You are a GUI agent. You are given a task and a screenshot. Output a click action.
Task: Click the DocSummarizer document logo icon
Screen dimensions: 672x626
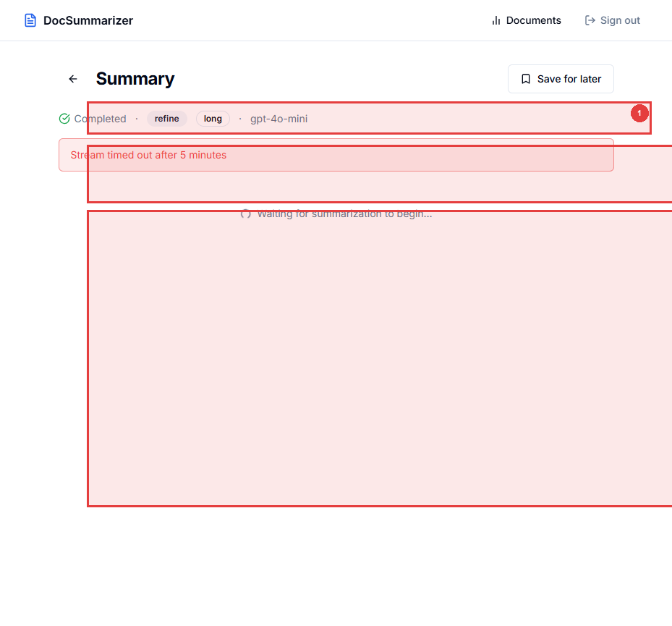click(x=30, y=20)
